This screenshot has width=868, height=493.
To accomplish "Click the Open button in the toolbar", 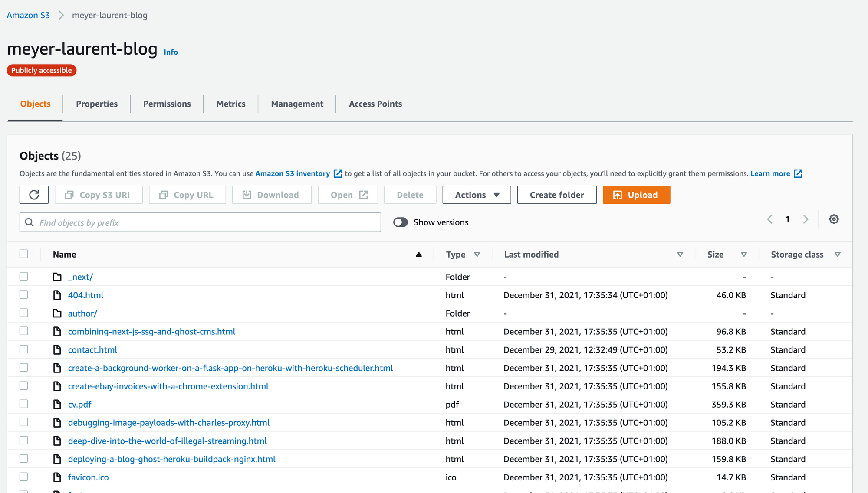I will pyautogui.click(x=348, y=195).
